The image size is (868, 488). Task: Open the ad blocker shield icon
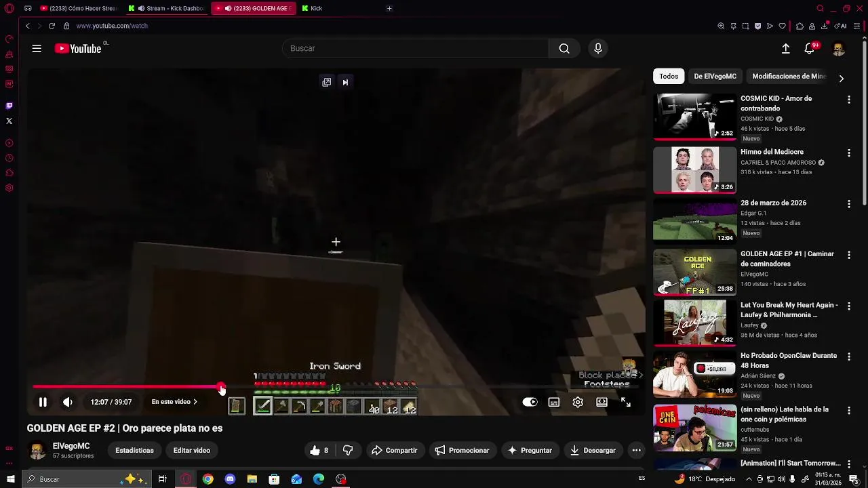(757, 26)
